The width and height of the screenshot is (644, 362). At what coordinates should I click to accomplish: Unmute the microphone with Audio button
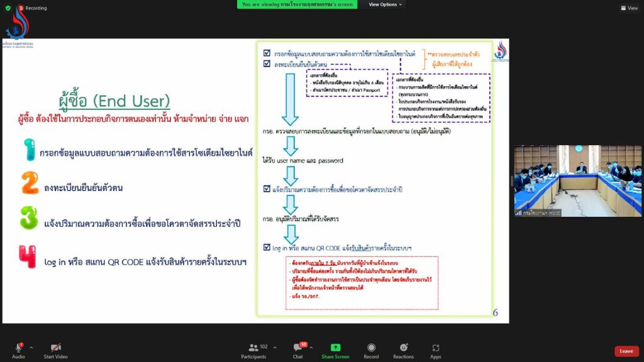click(18, 350)
